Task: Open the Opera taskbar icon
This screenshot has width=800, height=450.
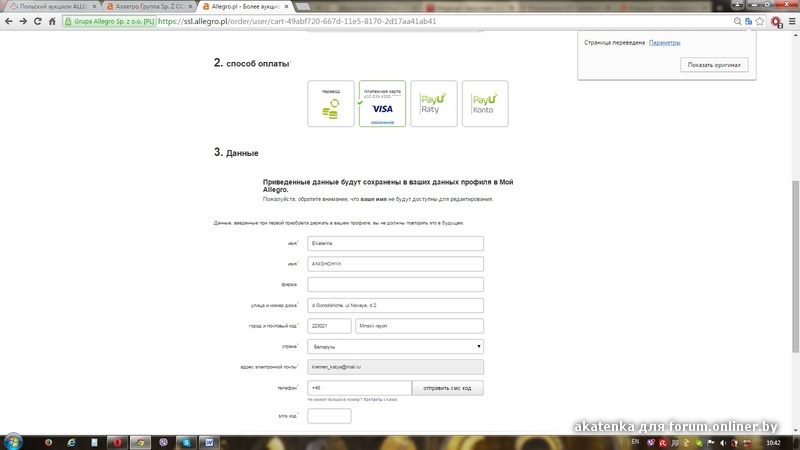Action: 117,442
